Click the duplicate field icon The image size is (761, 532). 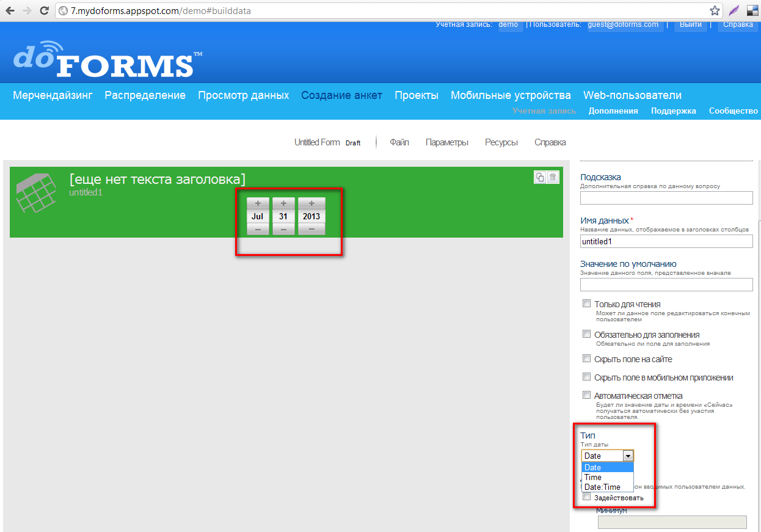coord(540,177)
